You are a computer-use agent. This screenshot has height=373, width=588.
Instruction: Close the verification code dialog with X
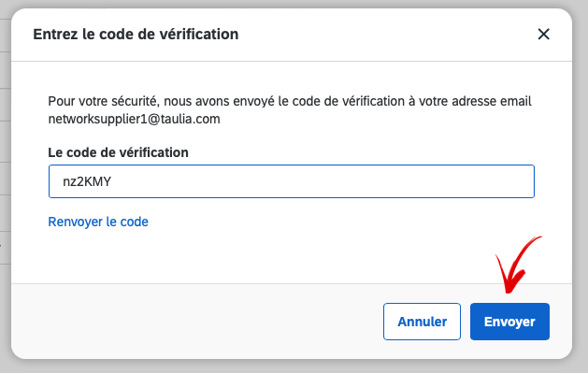(543, 34)
